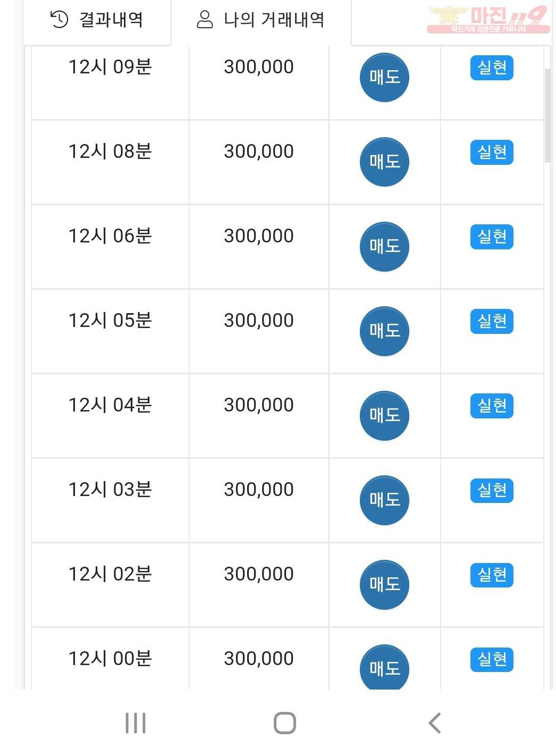The height and width of the screenshot is (756, 556).
Task: Tap the 매도 circle for 12시 05분
Action: [384, 331]
